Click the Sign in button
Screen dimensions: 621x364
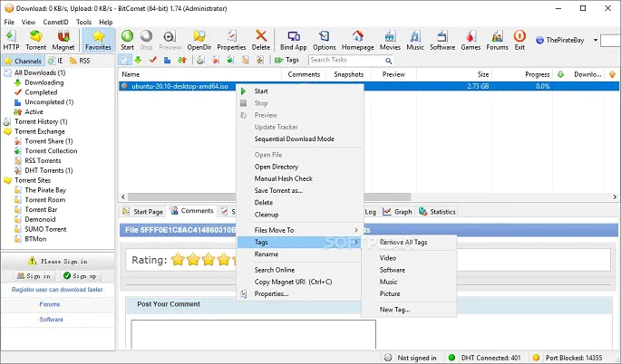tap(34, 276)
